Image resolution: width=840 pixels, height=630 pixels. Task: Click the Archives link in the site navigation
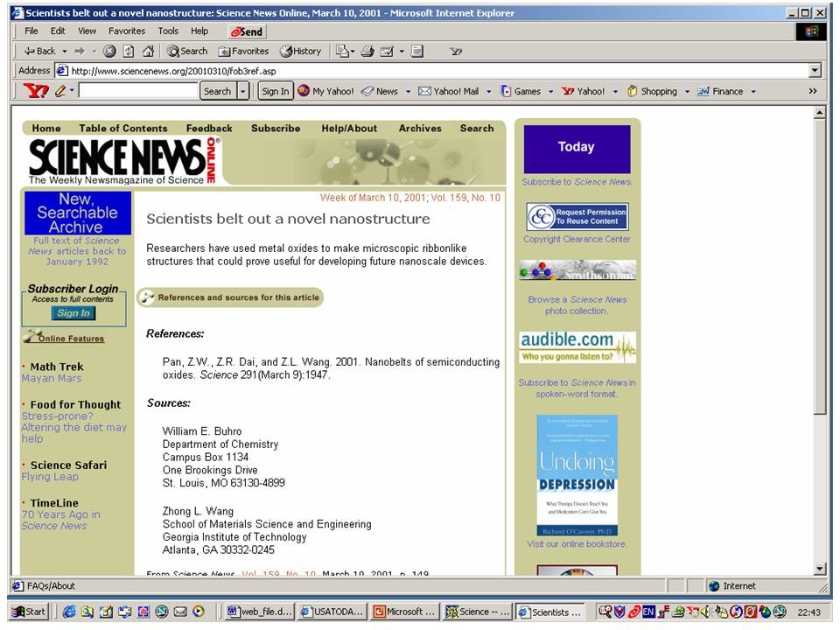pos(420,129)
